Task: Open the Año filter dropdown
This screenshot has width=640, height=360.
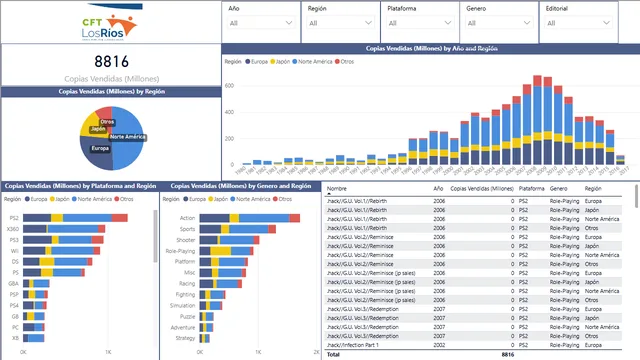Action: point(261,23)
